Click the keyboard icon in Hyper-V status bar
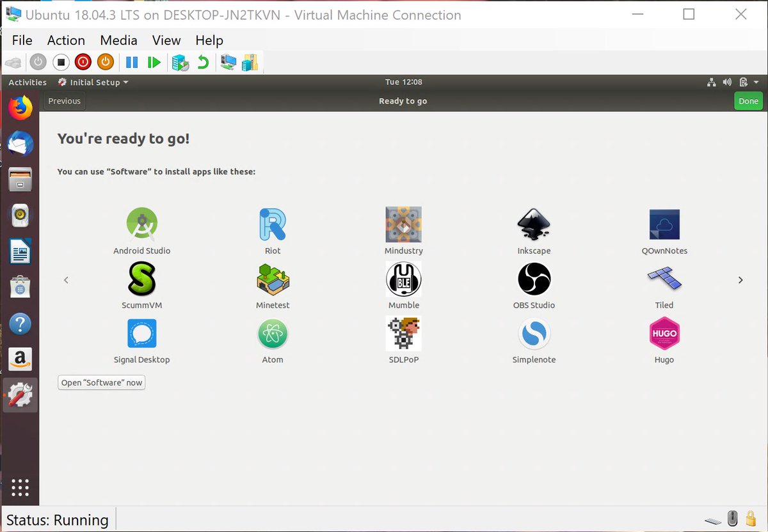This screenshot has width=768, height=532. point(713,520)
